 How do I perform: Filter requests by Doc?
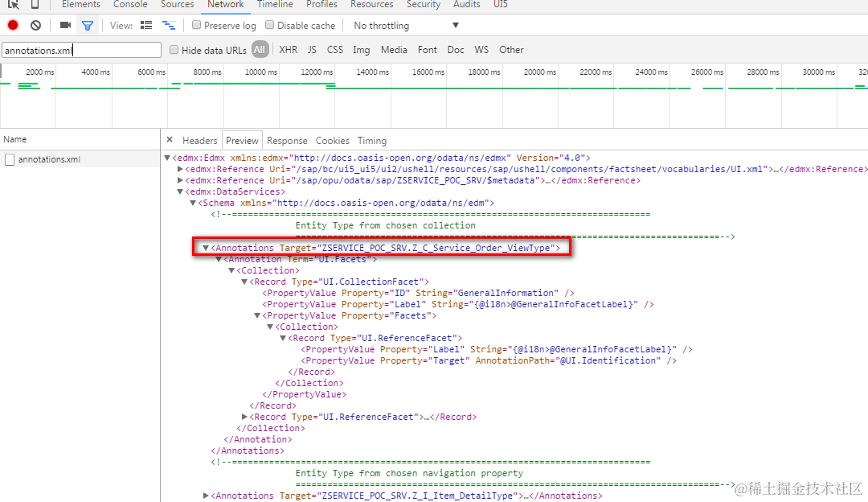(456, 50)
